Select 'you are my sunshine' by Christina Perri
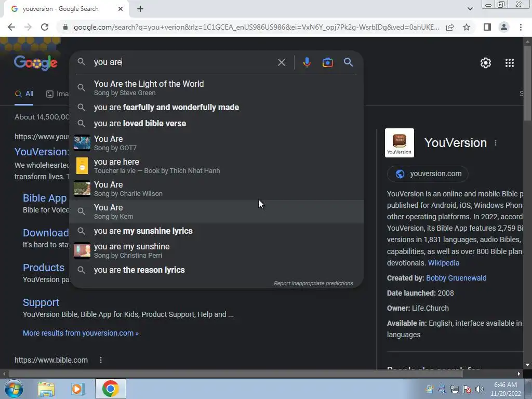The image size is (532, 399). coord(217,250)
